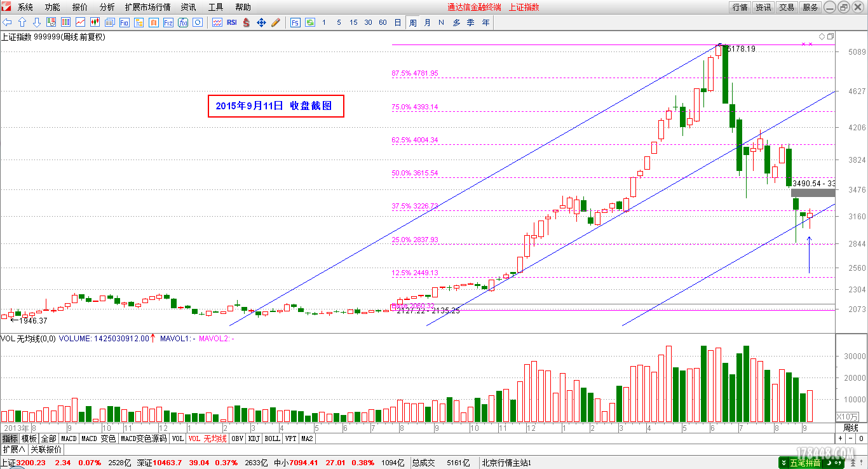Viewport: 868px width, 469px height.
Task: Select the 指标 tab
Action: (10, 438)
